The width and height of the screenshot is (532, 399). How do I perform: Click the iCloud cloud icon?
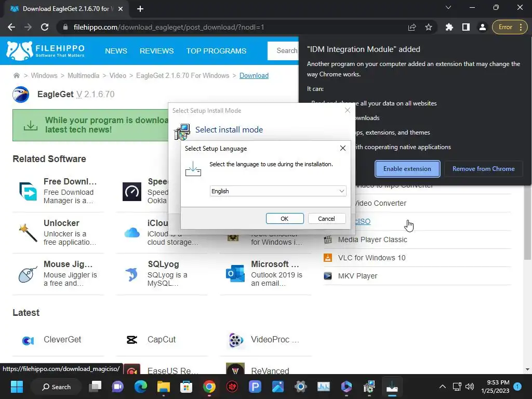pyautogui.click(x=131, y=233)
